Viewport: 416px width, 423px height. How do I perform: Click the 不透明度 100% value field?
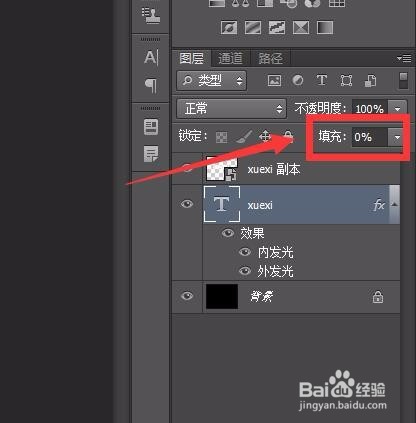370,109
